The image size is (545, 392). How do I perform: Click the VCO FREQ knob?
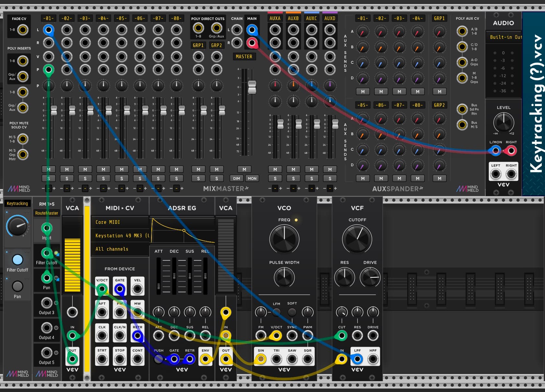[x=284, y=239]
